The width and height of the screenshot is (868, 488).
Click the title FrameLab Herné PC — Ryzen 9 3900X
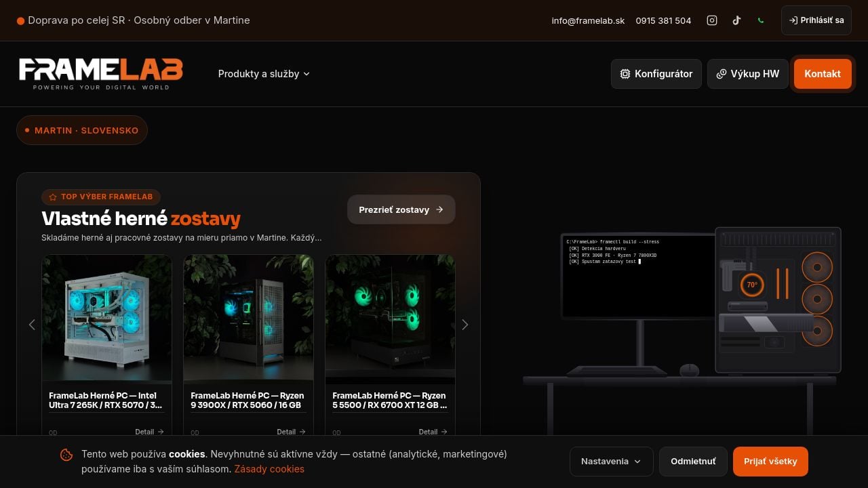coord(248,401)
